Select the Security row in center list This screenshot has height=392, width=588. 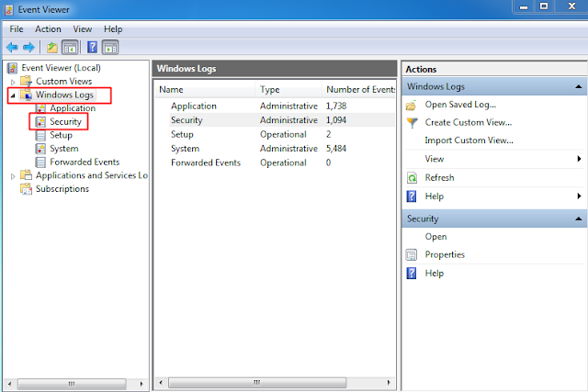pos(275,120)
